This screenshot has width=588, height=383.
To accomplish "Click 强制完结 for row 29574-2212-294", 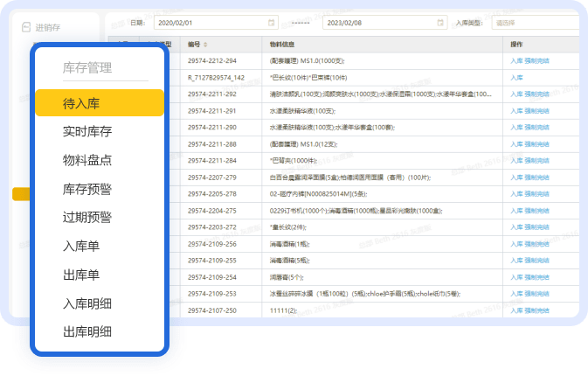I will pyautogui.click(x=536, y=61).
